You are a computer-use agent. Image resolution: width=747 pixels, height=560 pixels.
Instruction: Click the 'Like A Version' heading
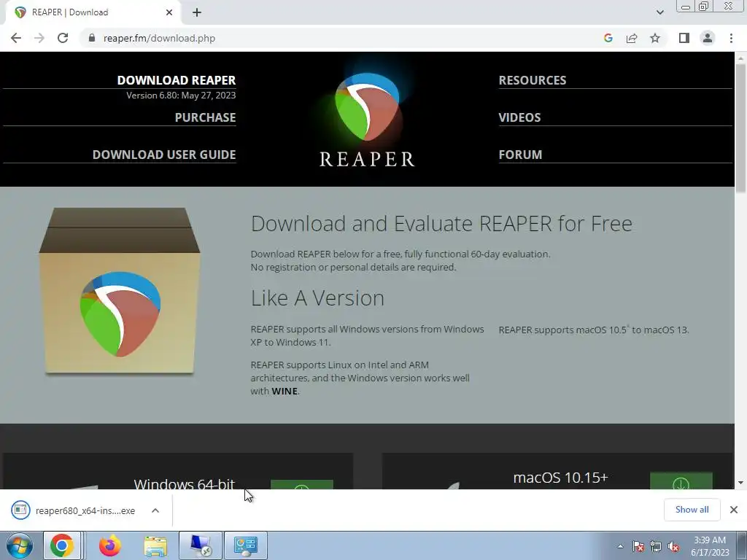click(317, 298)
